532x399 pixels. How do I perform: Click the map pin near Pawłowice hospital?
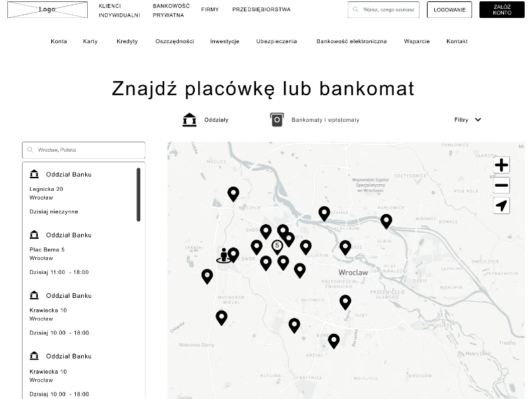point(386,221)
